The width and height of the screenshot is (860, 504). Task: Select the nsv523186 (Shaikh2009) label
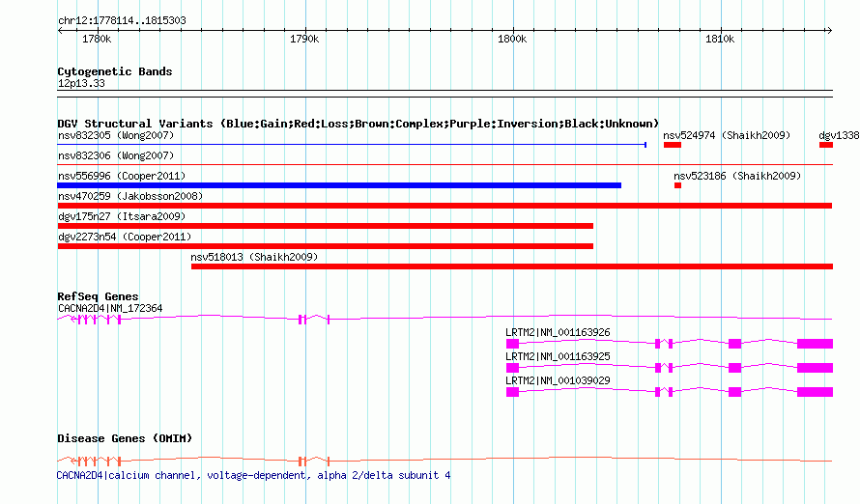point(737,176)
